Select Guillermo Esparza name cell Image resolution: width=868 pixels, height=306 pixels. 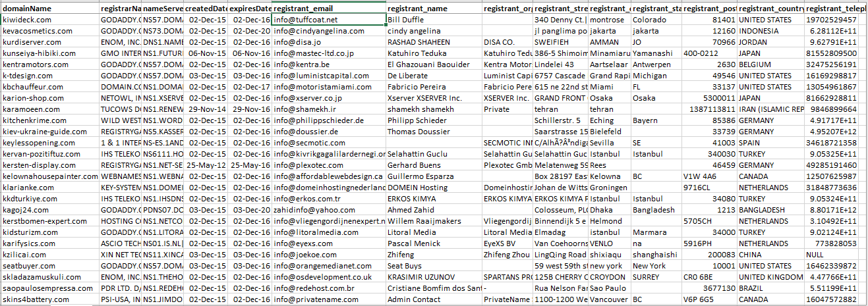click(x=434, y=176)
